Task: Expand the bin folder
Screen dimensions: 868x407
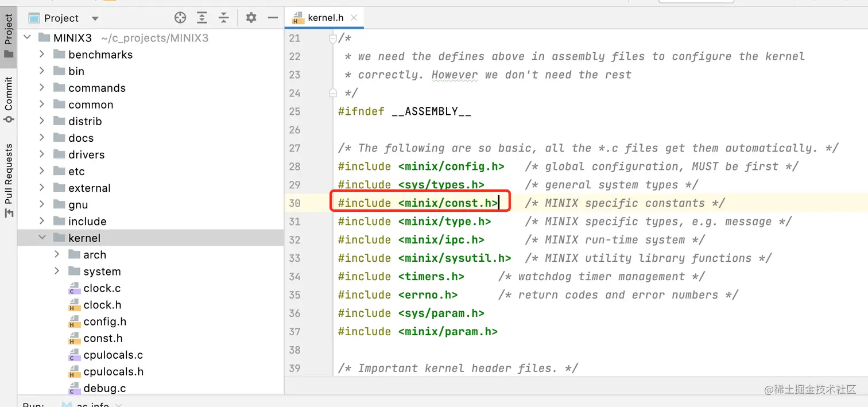Action: point(42,71)
